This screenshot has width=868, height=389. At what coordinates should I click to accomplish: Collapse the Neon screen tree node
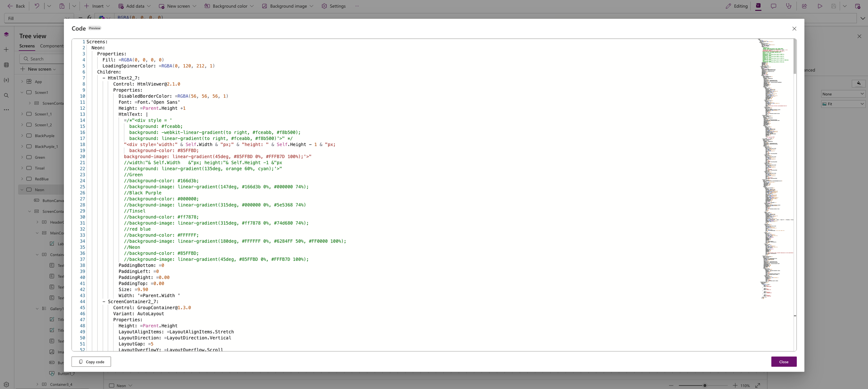coord(22,190)
